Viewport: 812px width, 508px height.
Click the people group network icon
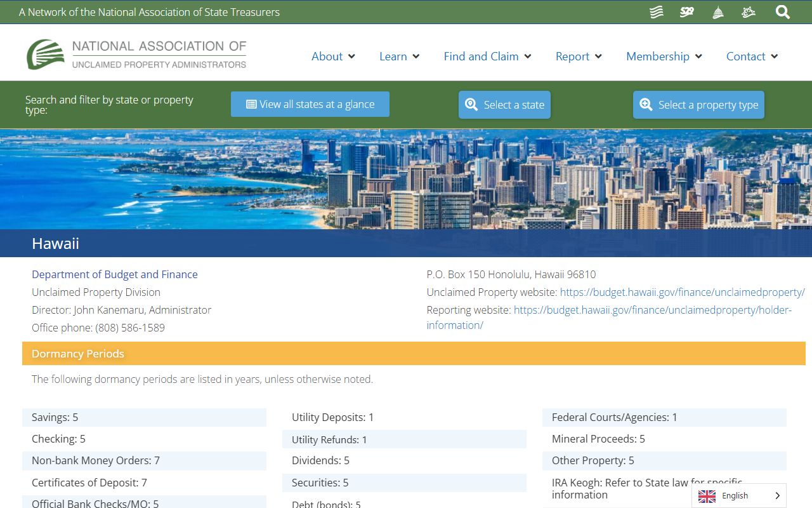tap(749, 12)
